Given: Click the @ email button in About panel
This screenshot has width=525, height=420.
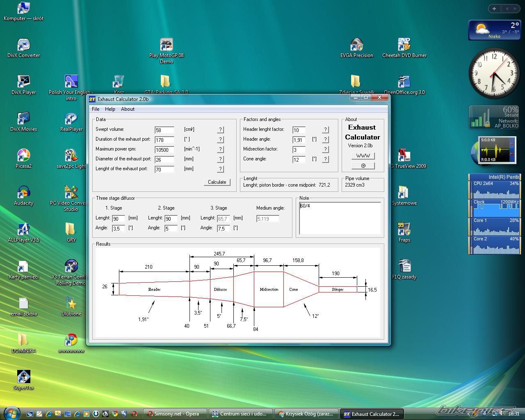Looking at the screenshot, I should 363,166.
